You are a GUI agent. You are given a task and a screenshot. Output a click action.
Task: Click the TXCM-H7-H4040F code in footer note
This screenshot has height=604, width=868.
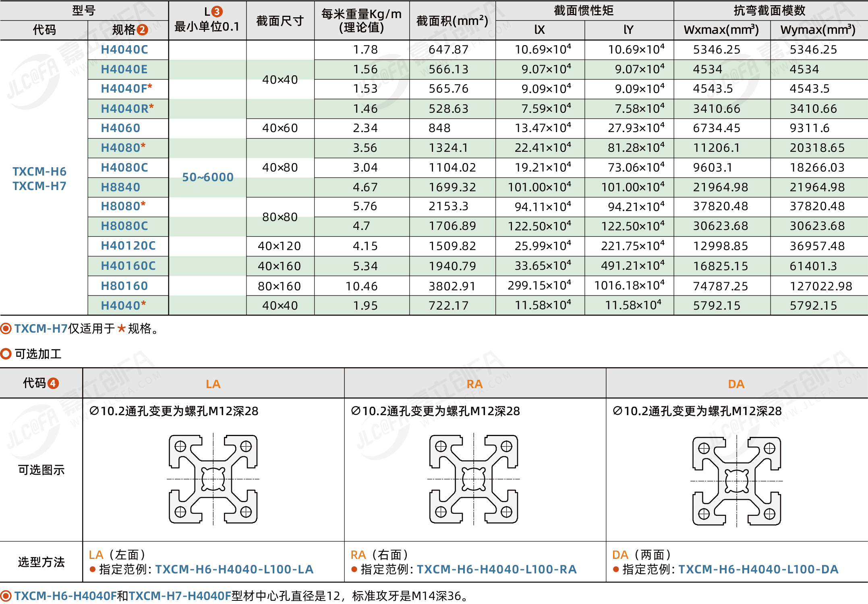(x=180, y=596)
